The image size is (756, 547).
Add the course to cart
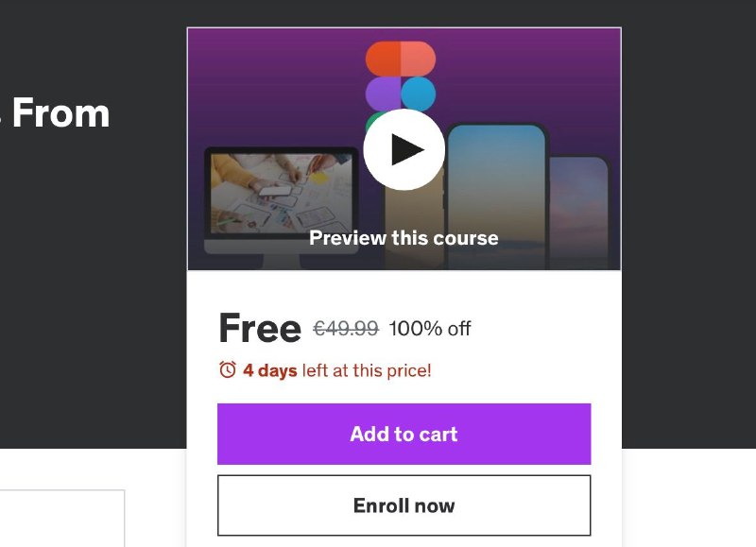[x=404, y=434]
